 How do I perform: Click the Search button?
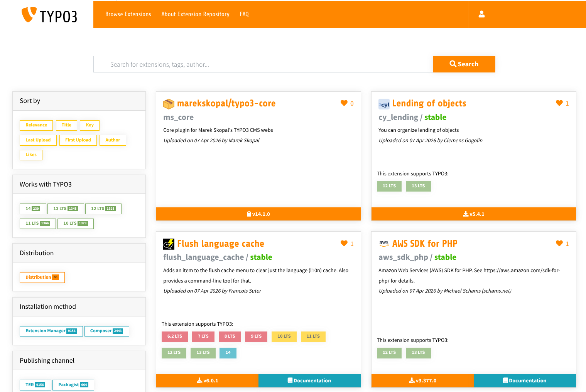pos(464,64)
